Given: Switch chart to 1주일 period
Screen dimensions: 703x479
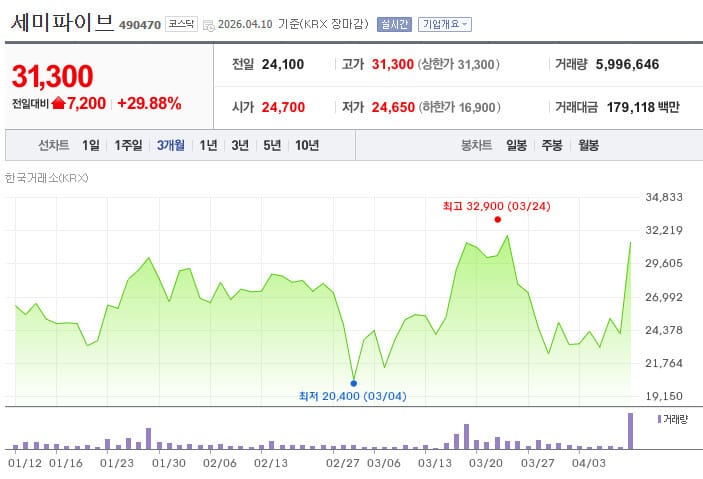Looking at the screenshot, I should pos(128,145).
